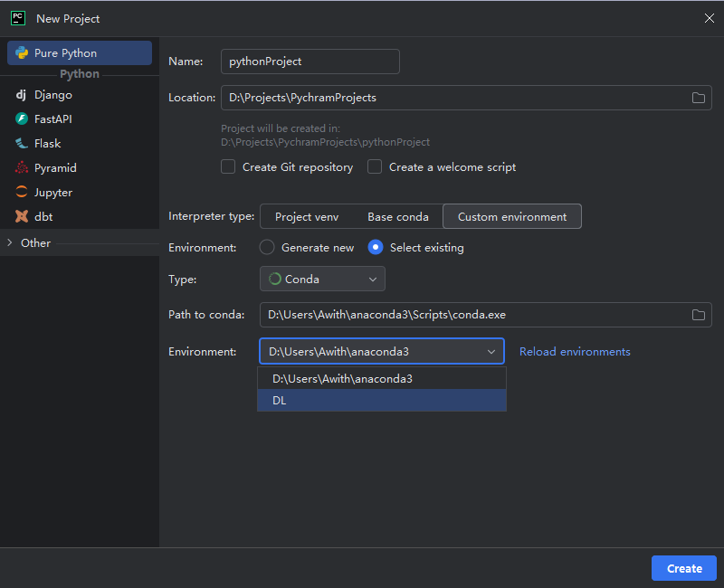Click the Reload environments link

(575, 352)
